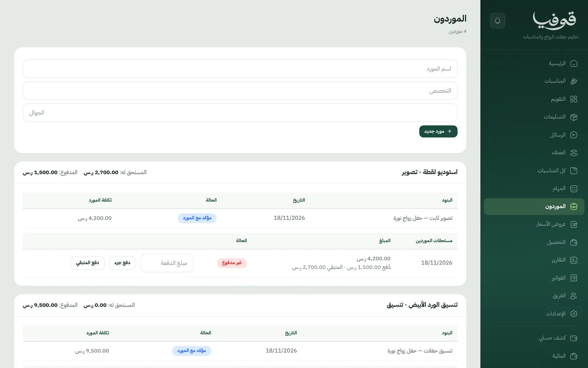Click the التسليمات box icon in sidebar
Screen dimensions: 588x368
tap(574, 117)
